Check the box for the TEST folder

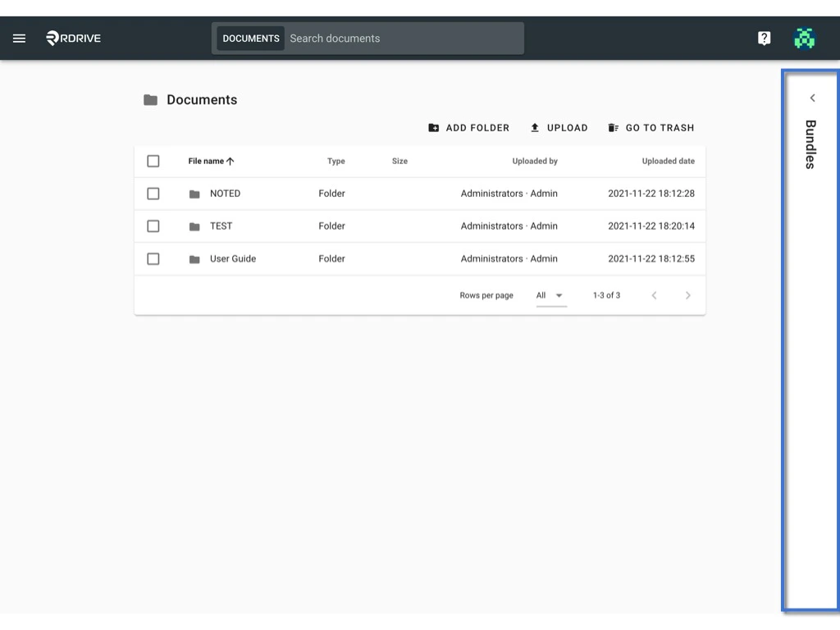point(153,226)
